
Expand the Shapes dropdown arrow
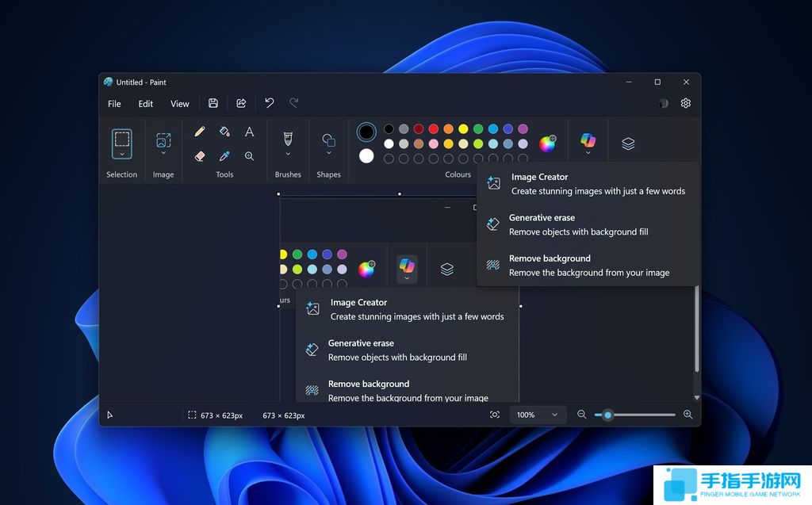pos(329,153)
